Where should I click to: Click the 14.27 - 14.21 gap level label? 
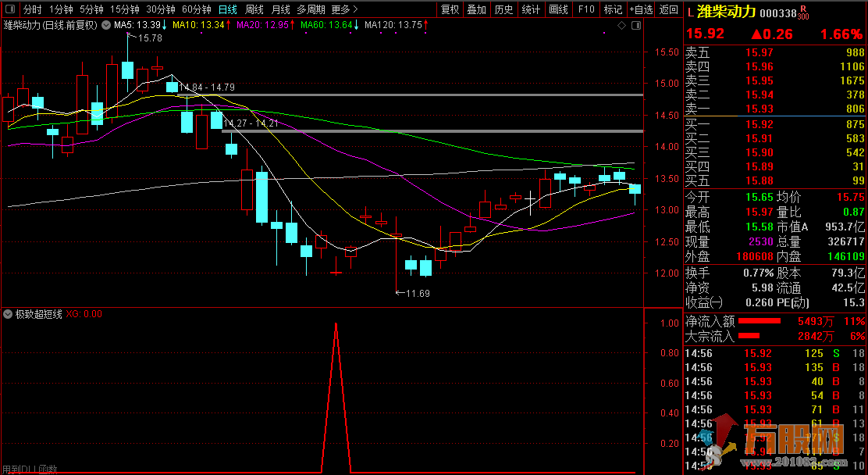pyautogui.click(x=251, y=123)
